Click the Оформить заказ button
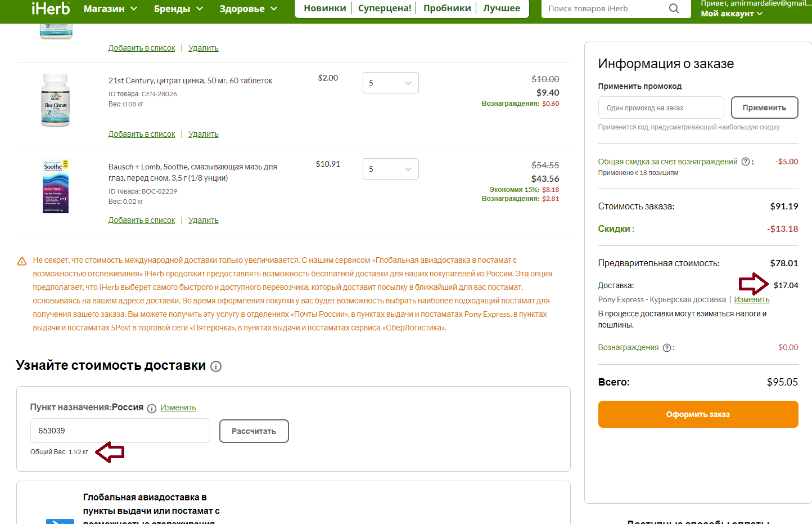This screenshot has height=524, width=812. [x=698, y=414]
